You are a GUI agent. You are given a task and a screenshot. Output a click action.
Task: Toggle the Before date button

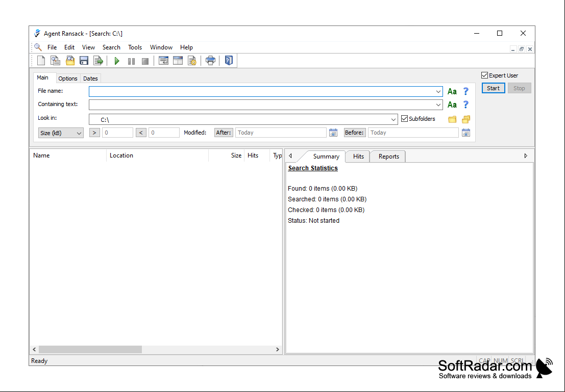click(354, 133)
